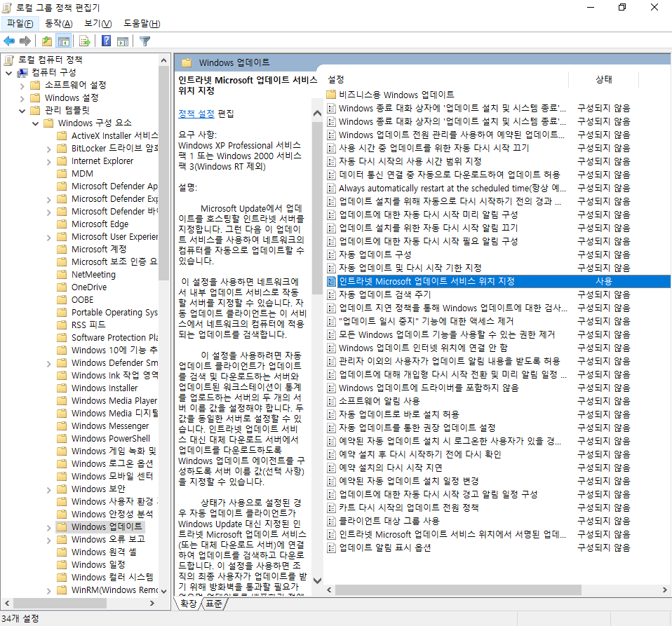672x626 pixels.
Task: Expand the Microsoft User Experience node
Action: [49, 238]
